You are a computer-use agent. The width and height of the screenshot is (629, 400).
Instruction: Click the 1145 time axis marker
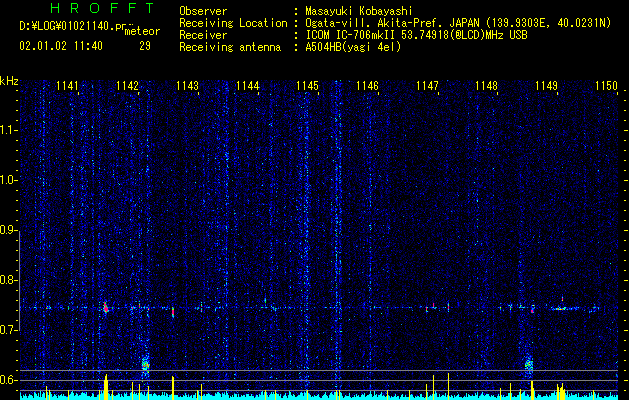(307, 85)
